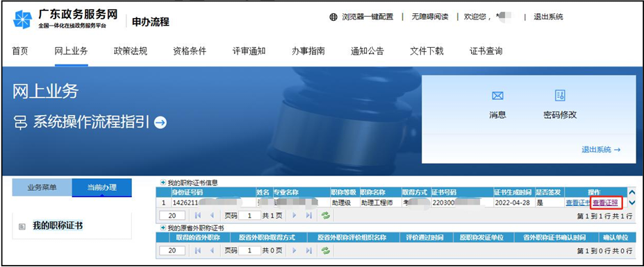Viewport: 644px width, 267px height.
Task: Select the 网上业务 menu item
Action: (71, 51)
